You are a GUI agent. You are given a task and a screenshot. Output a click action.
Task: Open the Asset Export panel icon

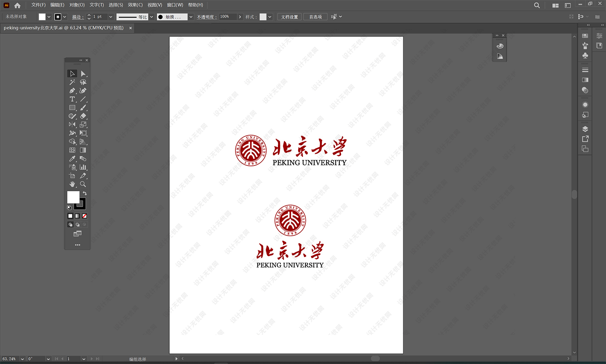585,139
